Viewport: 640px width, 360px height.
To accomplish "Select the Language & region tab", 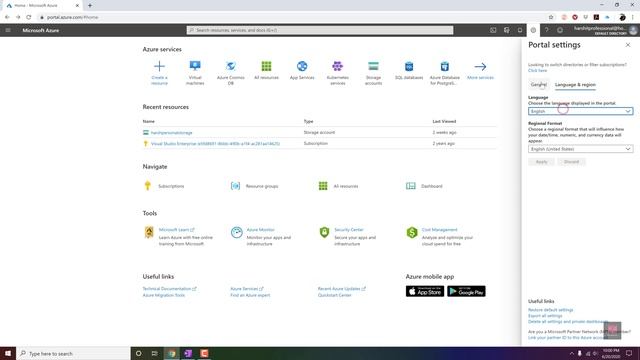I will point(575,84).
